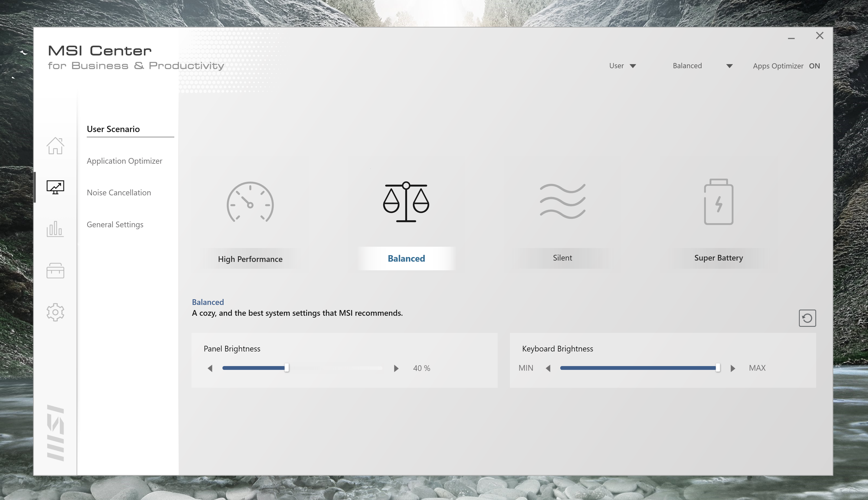Choose the Silent scenario button

point(563,258)
